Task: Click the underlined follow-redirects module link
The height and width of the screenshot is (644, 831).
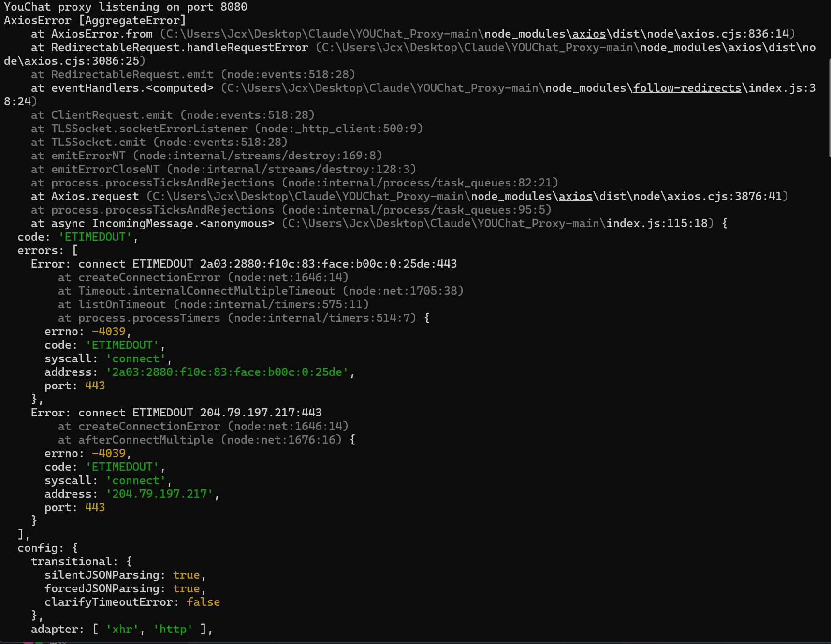Action: pyautogui.click(x=687, y=88)
